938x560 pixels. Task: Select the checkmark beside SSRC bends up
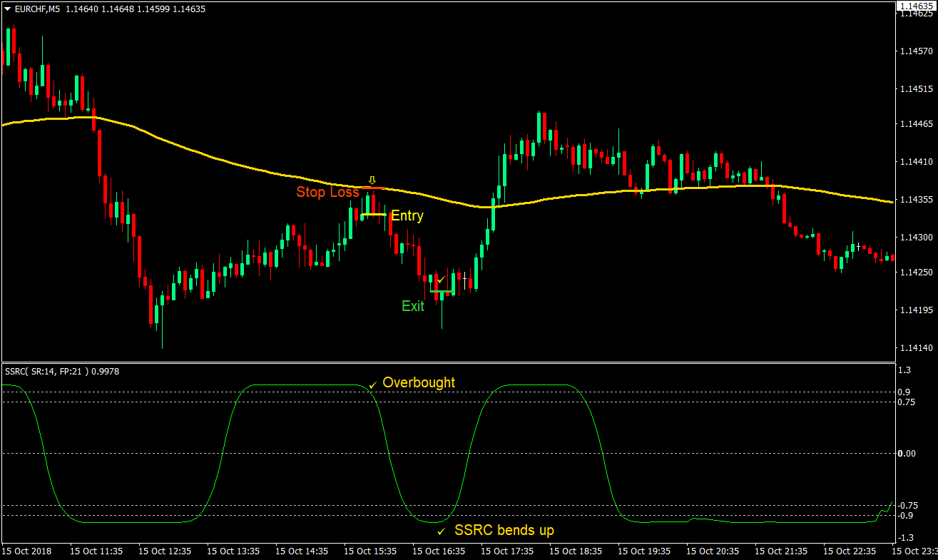(x=441, y=531)
